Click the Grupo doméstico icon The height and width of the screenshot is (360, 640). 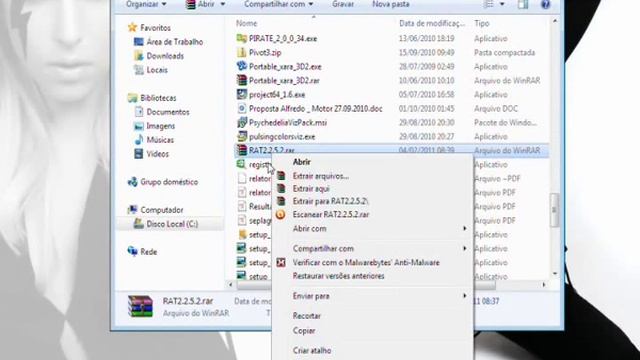point(132,182)
